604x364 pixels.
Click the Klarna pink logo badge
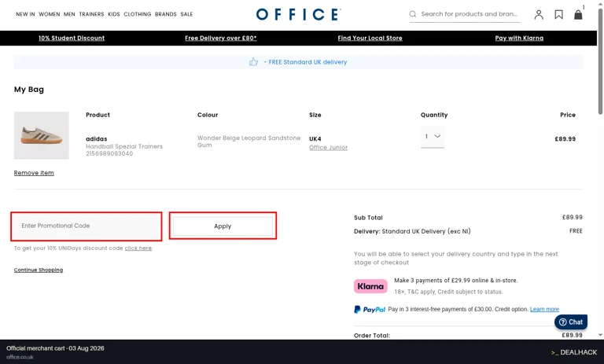[370, 286]
